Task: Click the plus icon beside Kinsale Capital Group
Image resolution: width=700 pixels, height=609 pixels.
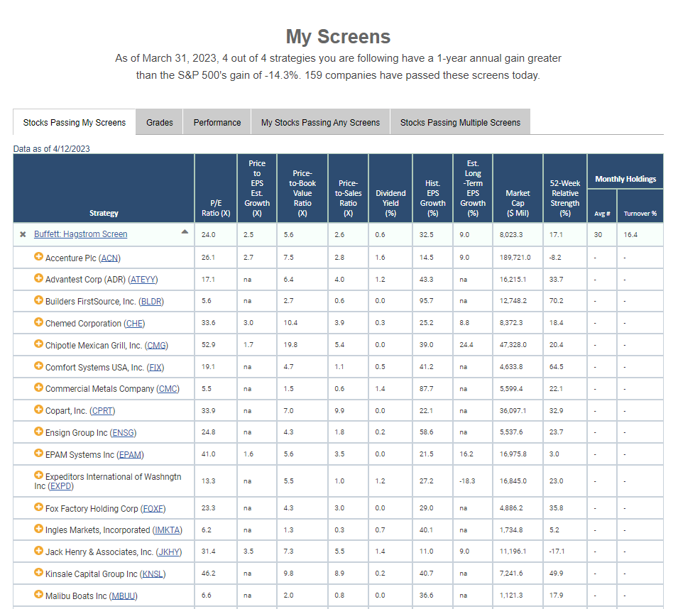Action: pyautogui.click(x=39, y=572)
